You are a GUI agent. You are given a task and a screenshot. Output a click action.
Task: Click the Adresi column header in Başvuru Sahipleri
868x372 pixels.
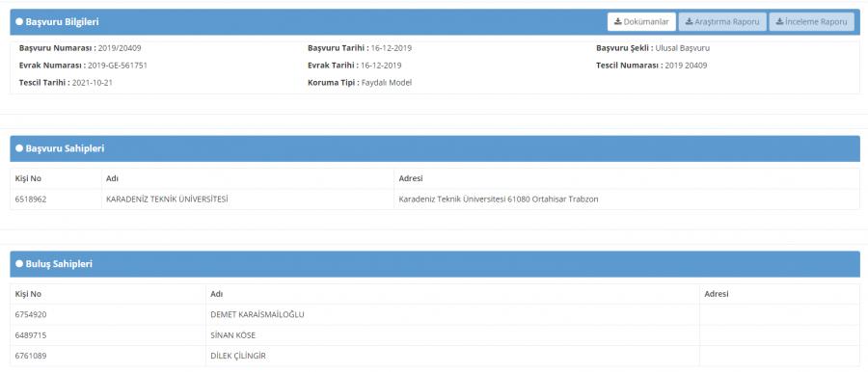coord(411,179)
